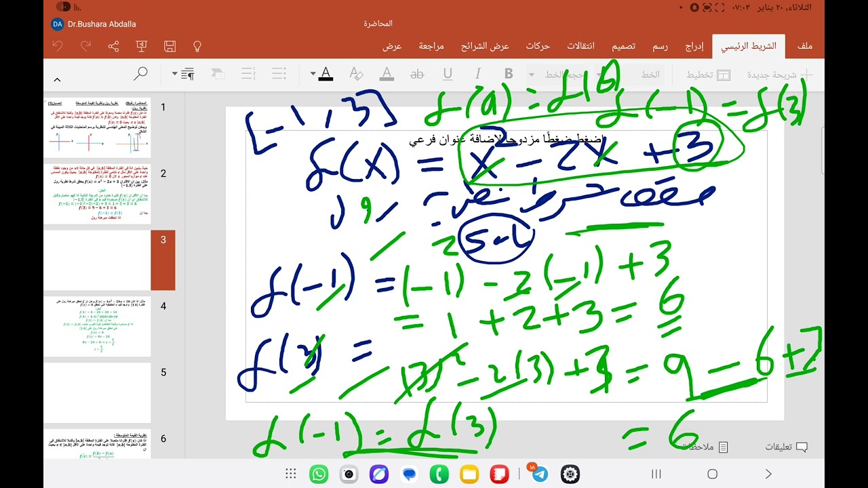Click the clear formatting icon
This screenshot has width=868, height=488.
[356, 74]
